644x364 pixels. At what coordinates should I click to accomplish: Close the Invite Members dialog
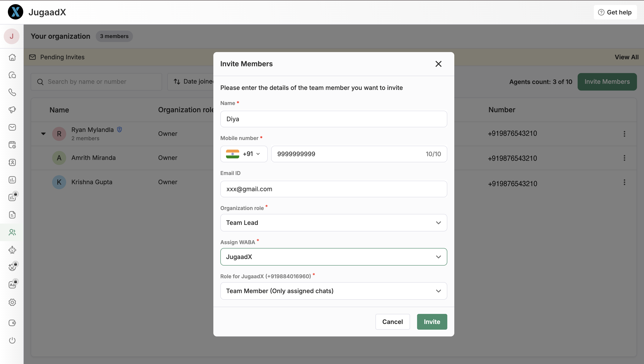(438, 64)
